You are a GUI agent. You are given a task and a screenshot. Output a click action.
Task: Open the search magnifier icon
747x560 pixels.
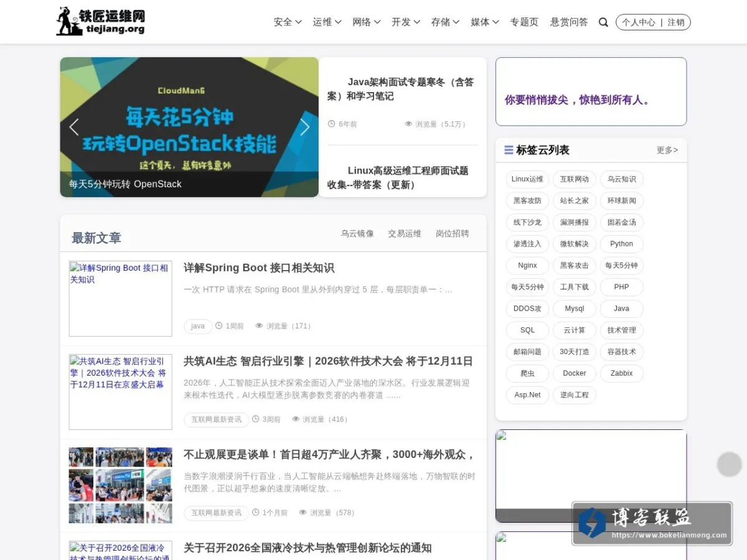coord(603,22)
